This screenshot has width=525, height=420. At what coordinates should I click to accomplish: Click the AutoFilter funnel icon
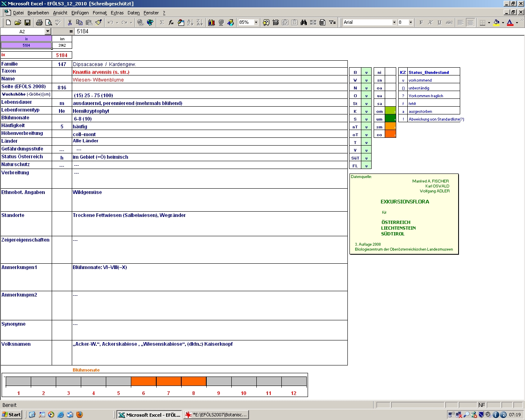pos(332,23)
